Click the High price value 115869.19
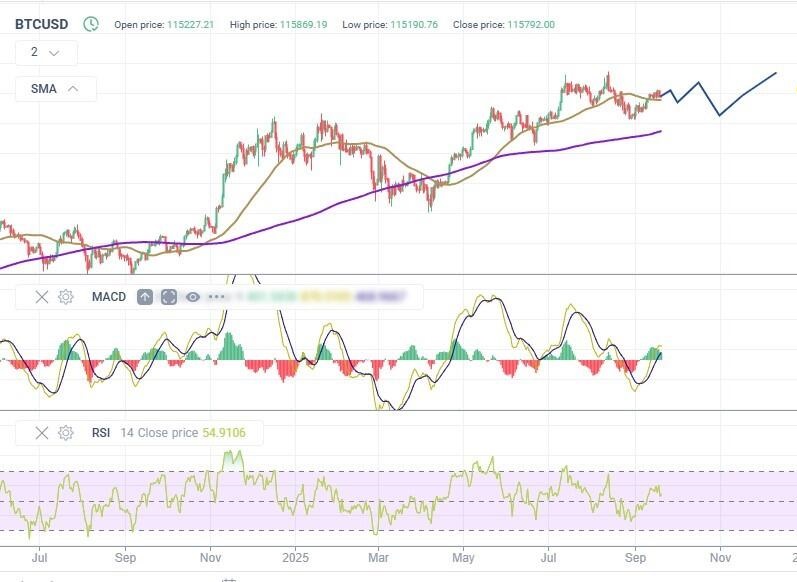 (305, 24)
